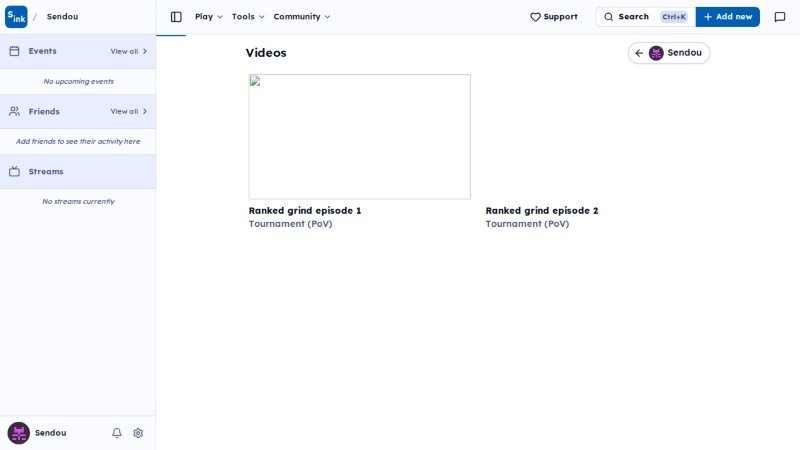This screenshot has width=800, height=450.
Task: Click the search magnifier icon
Action: pyautogui.click(x=608, y=17)
